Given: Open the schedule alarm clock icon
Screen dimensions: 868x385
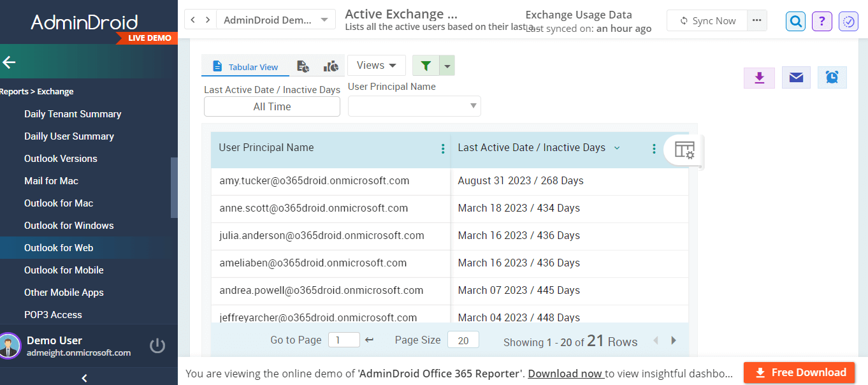Looking at the screenshot, I should pos(832,78).
